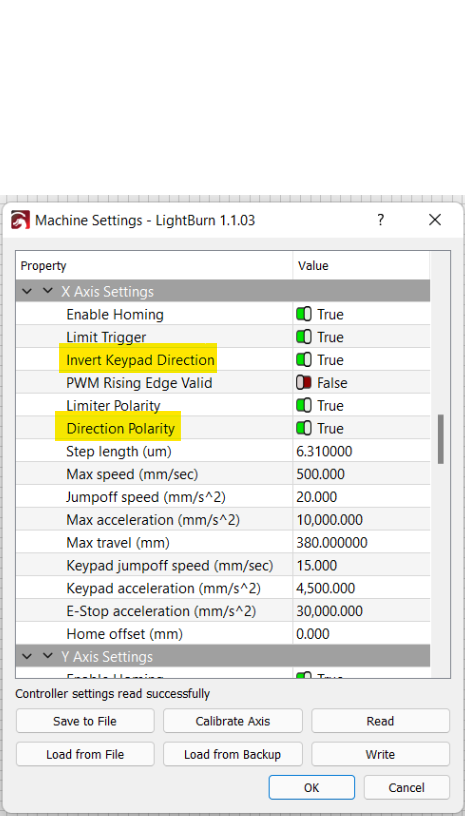Select Keypad acceleration value 4,500.000
Viewport: 465px width, 816px height.
click(326, 588)
